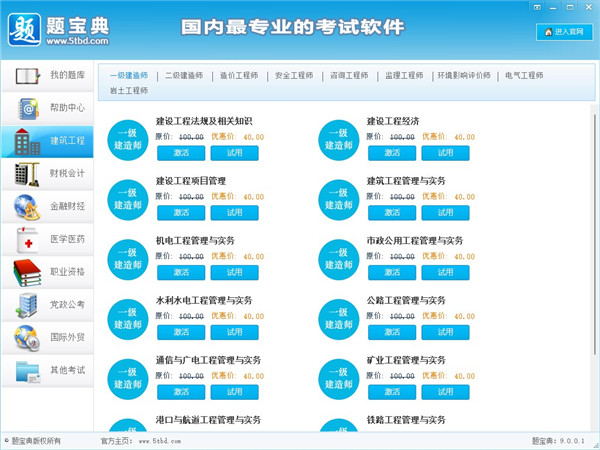Click 试用 for 建设工程经济

click(445, 153)
